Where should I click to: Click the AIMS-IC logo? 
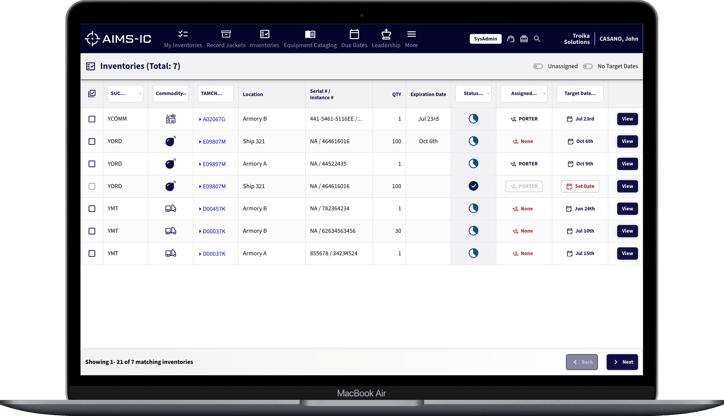tap(118, 39)
